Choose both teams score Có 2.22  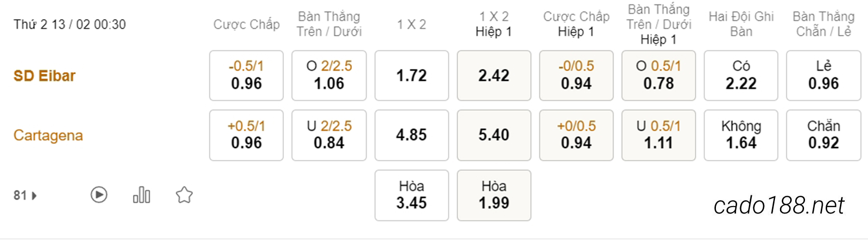click(x=741, y=75)
